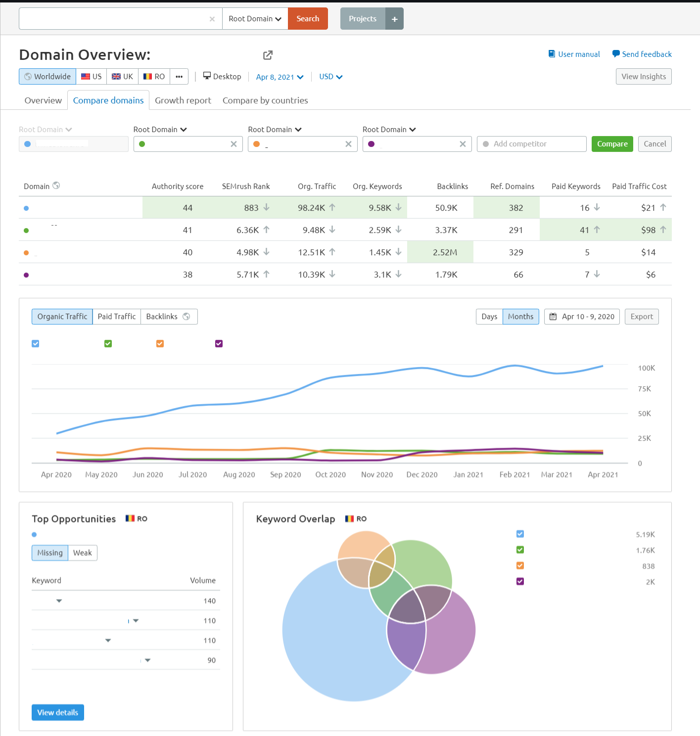Image resolution: width=700 pixels, height=736 pixels.
Task: Click the more countries ellipsis button
Action: coord(179,77)
